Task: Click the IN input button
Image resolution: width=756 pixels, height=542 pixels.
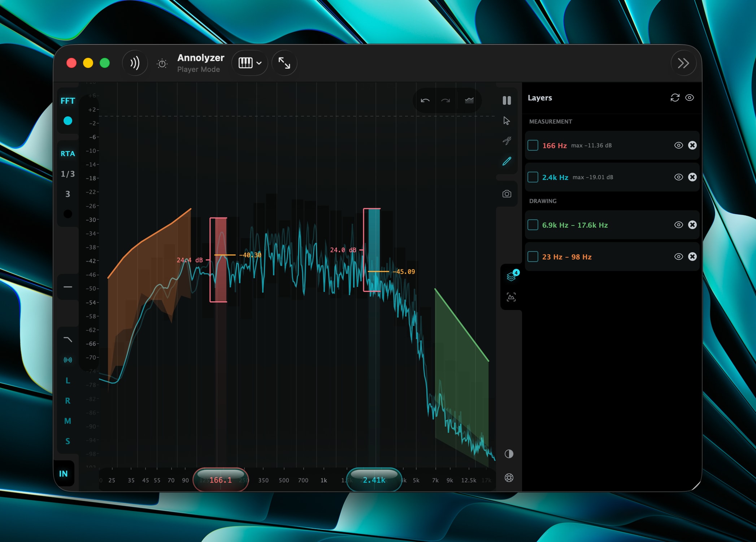Action: 64,474
